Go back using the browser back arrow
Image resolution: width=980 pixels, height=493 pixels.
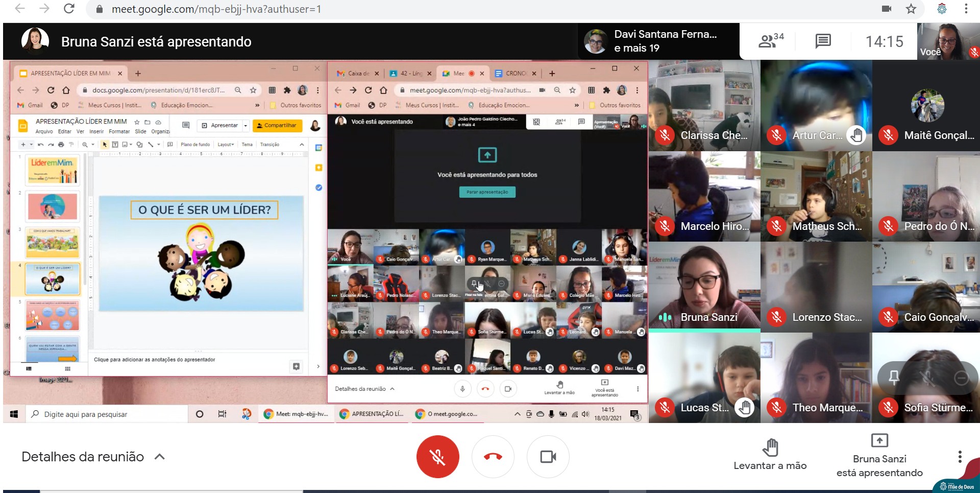click(19, 9)
